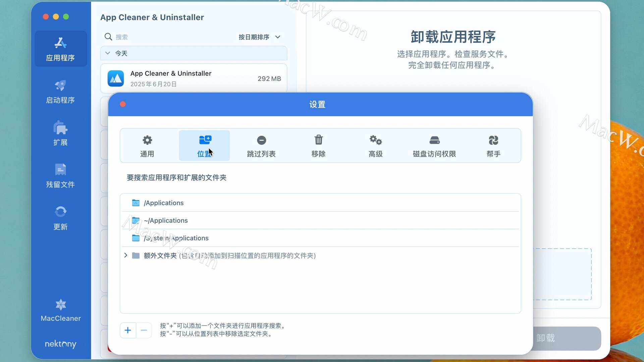Viewport: 644px width, 362px height.
Task: Switch to the 磁盘访问权限 settings tab
Action: [x=434, y=146]
